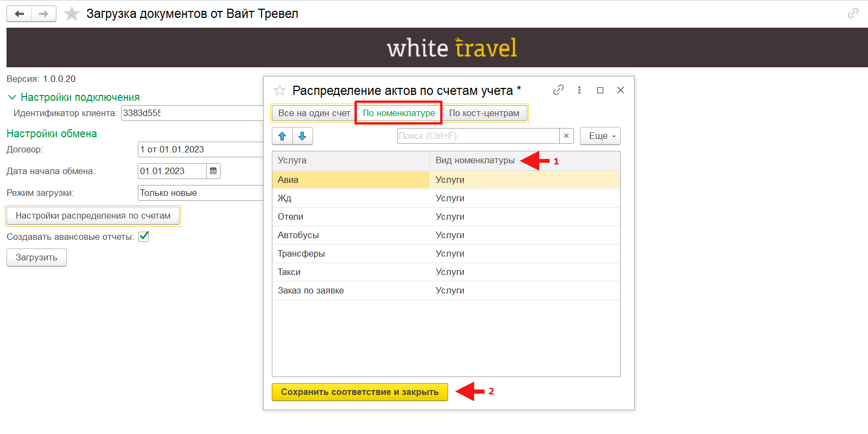Click the favorites star in the dialog title
The width and height of the screenshot is (868, 434).
point(279,91)
